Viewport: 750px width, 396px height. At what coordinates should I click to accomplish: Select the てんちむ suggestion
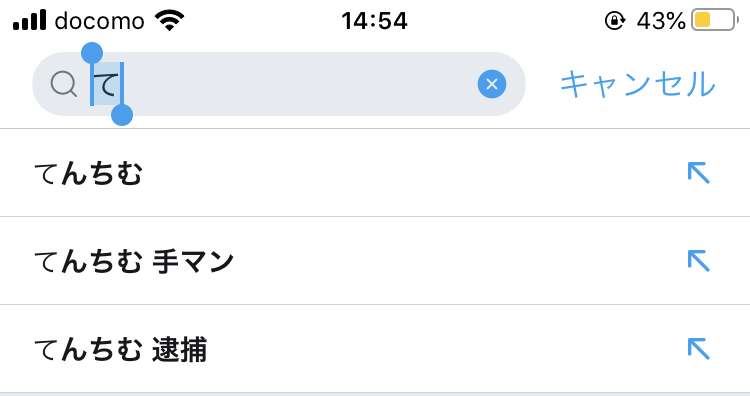pos(375,173)
